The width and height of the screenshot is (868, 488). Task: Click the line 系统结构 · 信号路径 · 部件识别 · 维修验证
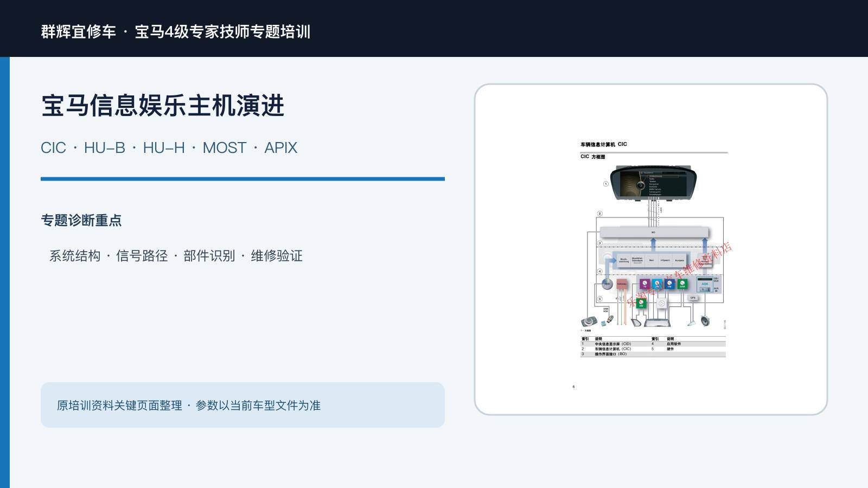coord(176,256)
